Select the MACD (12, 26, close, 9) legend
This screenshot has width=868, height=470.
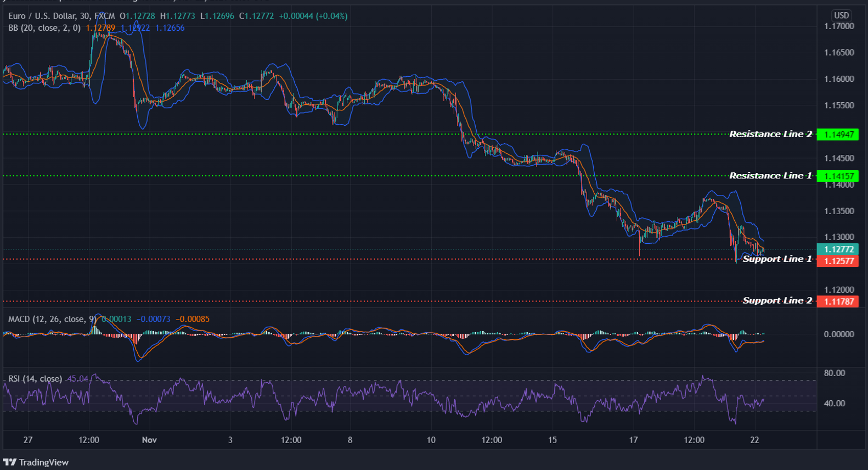(x=47, y=319)
